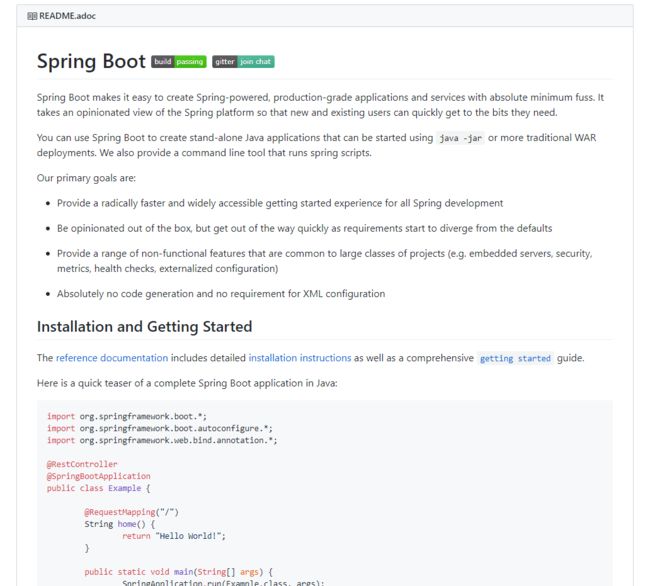Open the reference documentation link
The width and height of the screenshot is (650, 586).
112,358
